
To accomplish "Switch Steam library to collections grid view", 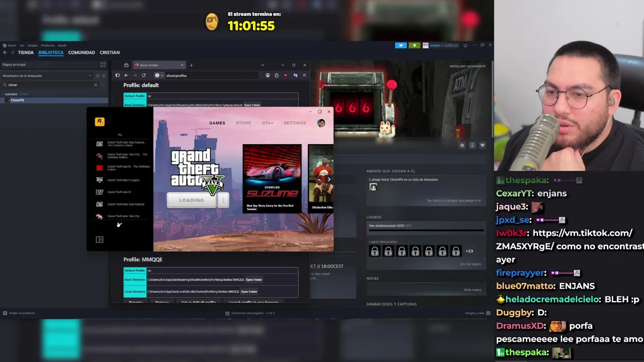I will point(103,64).
